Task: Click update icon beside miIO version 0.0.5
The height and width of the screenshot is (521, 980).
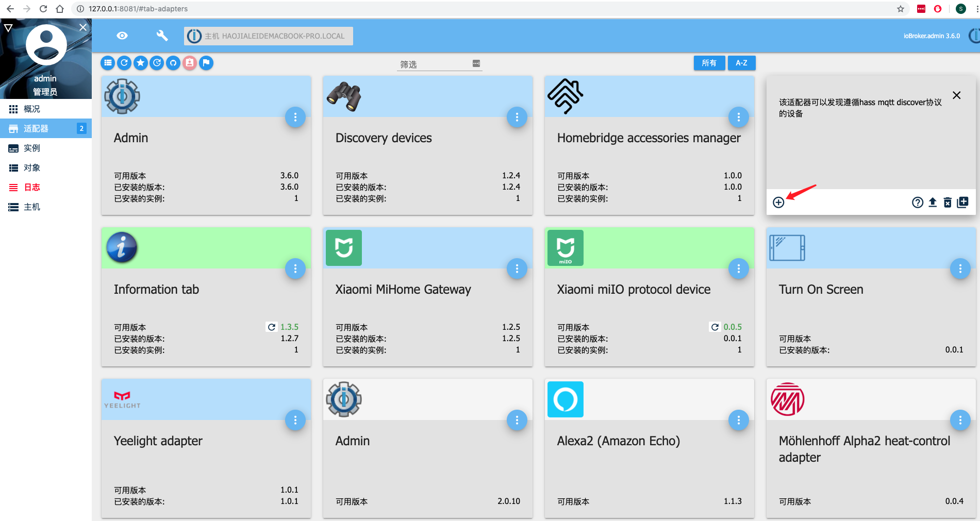Action: point(715,327)
